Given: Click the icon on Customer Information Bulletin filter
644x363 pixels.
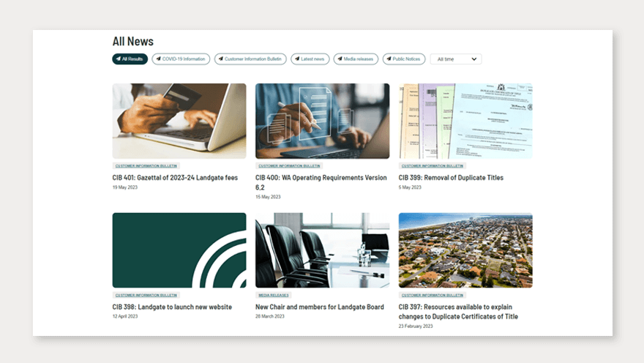Looking at the screenshot, I should (220, 59).
